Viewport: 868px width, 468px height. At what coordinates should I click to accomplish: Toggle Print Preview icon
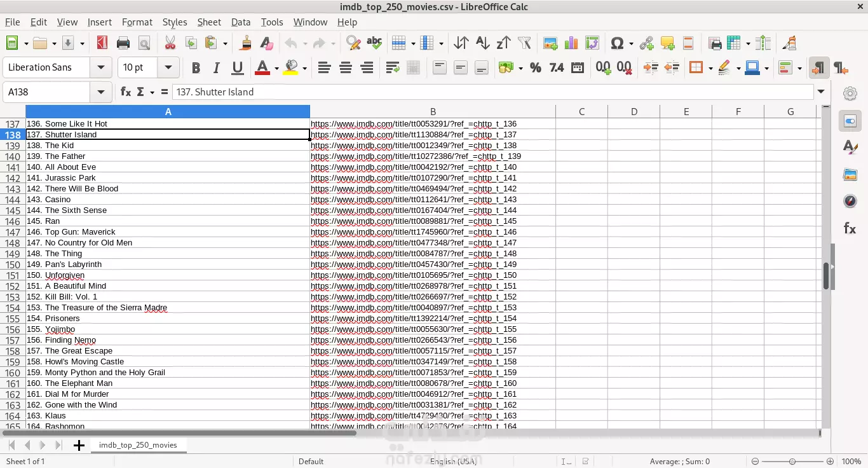tap(144, 43)
